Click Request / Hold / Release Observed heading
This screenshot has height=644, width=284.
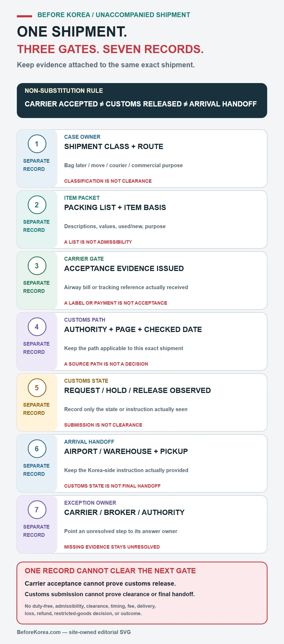138,390
